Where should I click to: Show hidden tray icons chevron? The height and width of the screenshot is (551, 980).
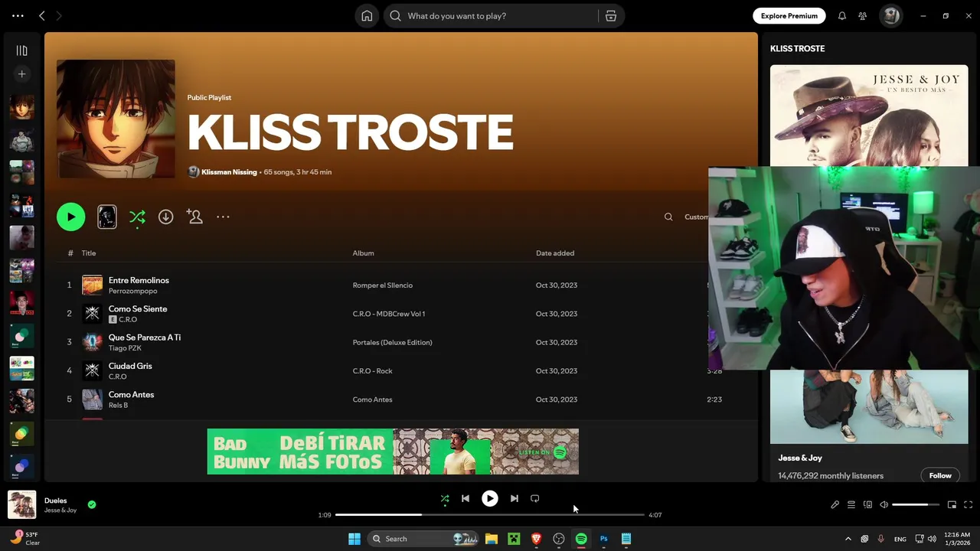point(848,539)
